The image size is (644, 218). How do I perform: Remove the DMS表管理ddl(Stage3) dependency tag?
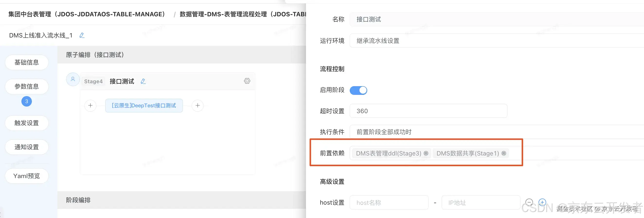click(426, 153)
